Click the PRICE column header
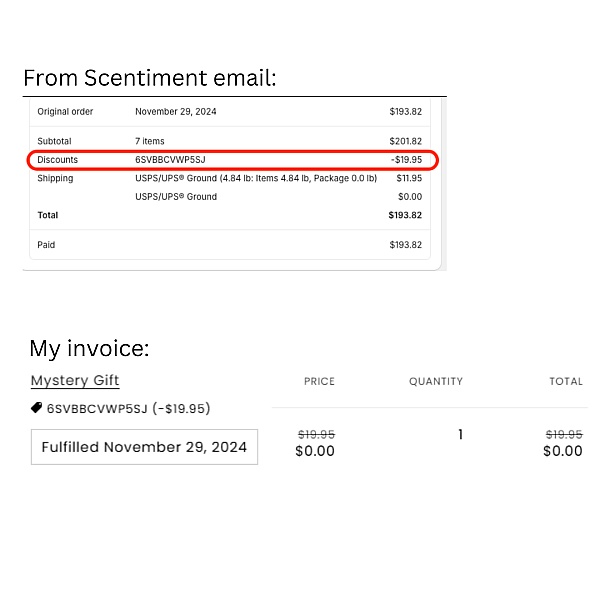Image resolution: width=600 pixels, height=600 pixels. coord(319,382)
